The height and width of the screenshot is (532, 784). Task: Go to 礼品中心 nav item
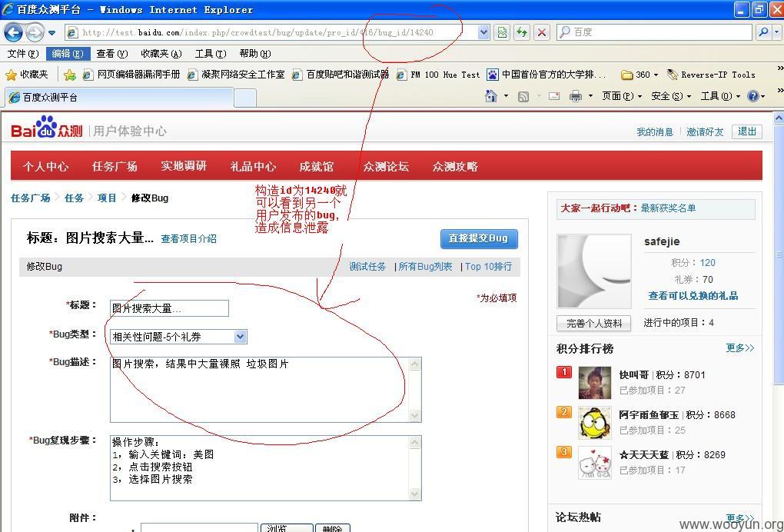pos(253,167)
